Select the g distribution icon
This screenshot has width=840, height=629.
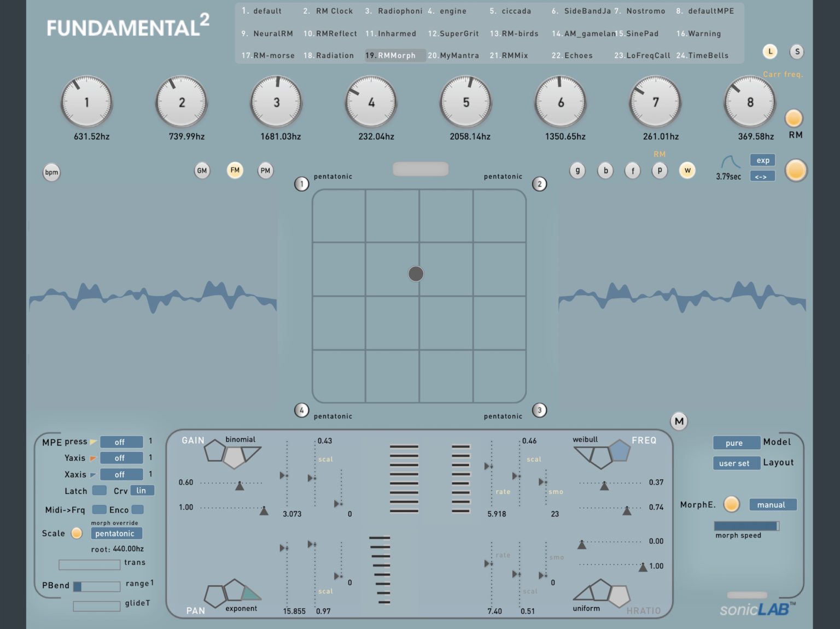[x=577, y=171]
